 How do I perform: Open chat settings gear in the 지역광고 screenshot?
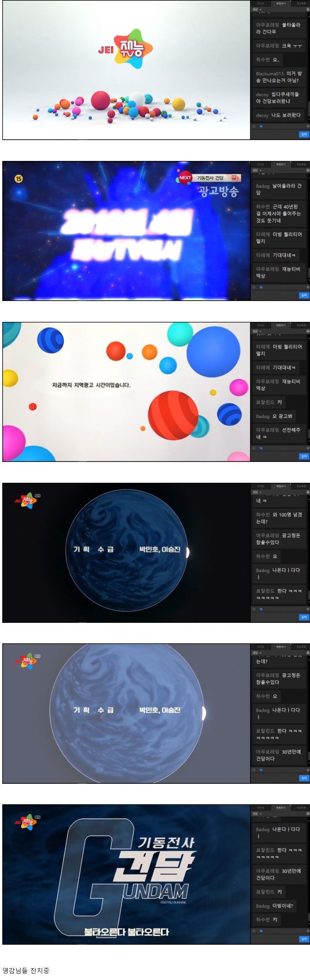(x=308, y=448)
